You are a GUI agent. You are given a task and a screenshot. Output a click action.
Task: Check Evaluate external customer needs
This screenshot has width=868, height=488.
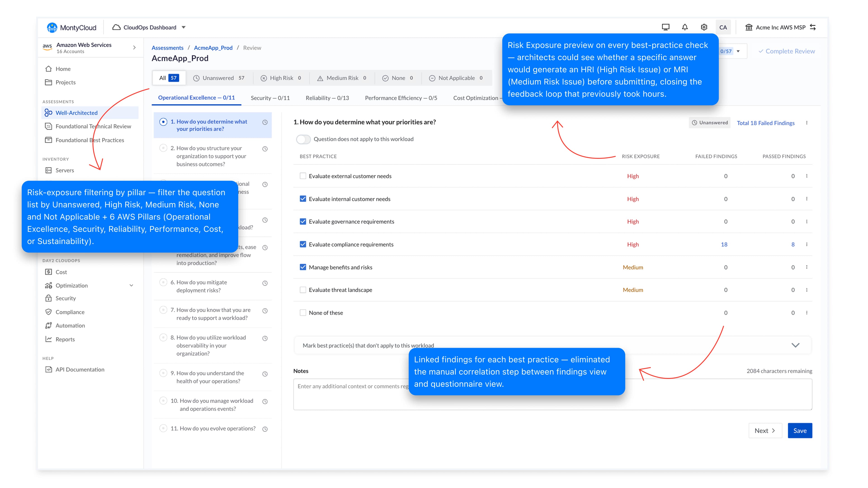(x=303, y=176)
